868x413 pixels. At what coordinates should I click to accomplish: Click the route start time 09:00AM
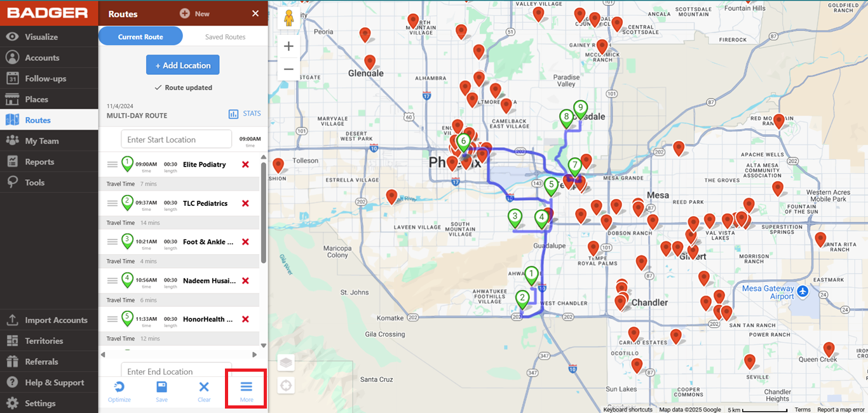point(250,139)
